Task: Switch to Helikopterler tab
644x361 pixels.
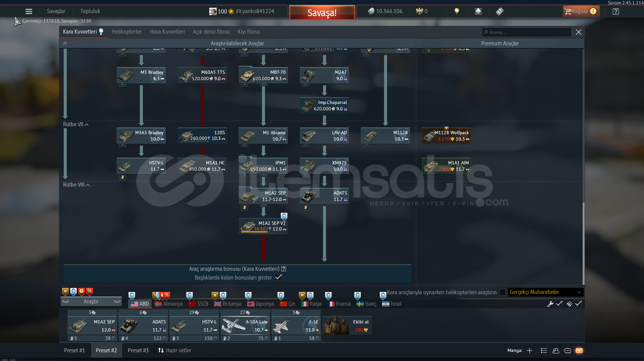Action: pos(127,32)
